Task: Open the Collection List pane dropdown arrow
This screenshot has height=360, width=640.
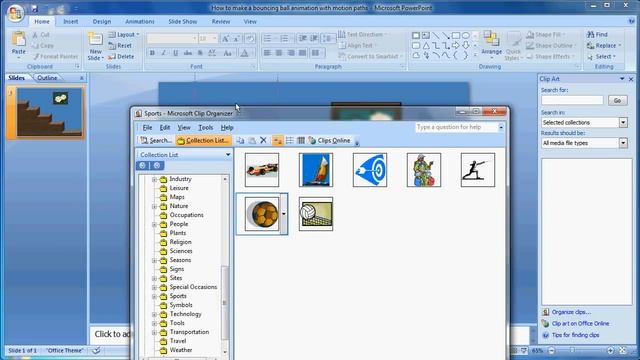Action: pyautogui.click(x=228, y=155)
